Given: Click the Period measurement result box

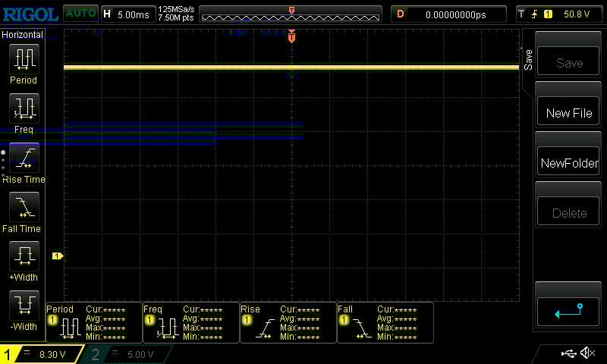Looking at the screenshot, I should click(93, 322).
